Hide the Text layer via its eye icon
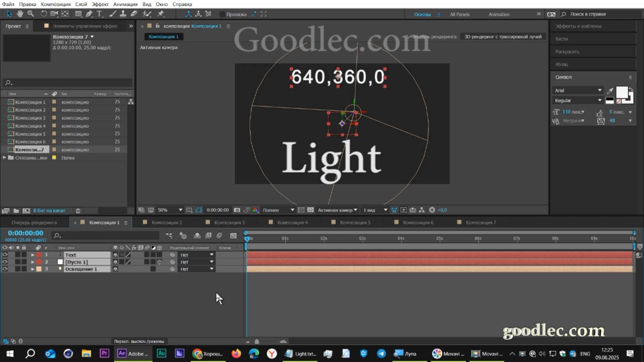Screen dimensions: 644x362 pos(5,255)
